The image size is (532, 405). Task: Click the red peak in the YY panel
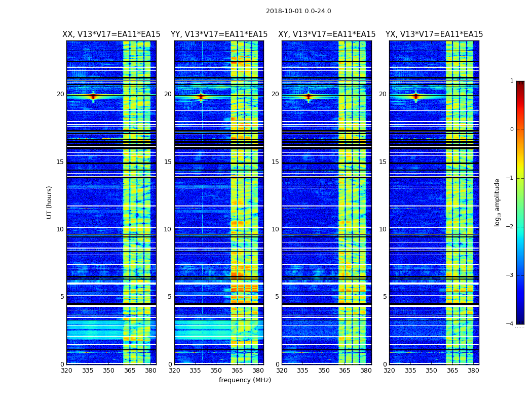(x=201, y=97)
